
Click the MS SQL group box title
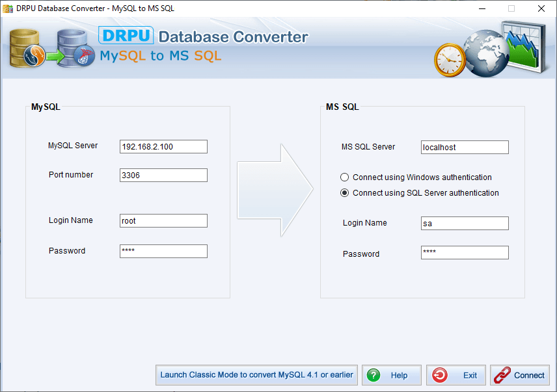(342, 107)
